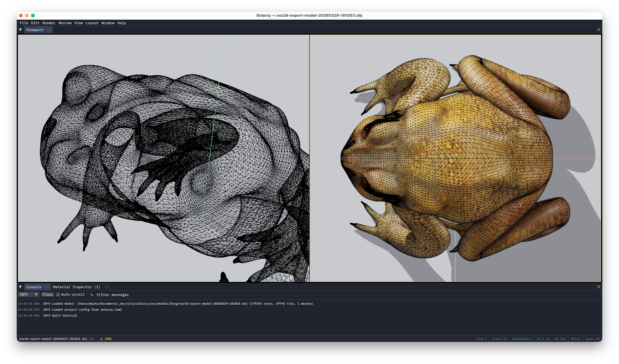This screenshot has height=364, width=619.
Task: Click the '1001' warning count in status bar
Action: (108, 339)
